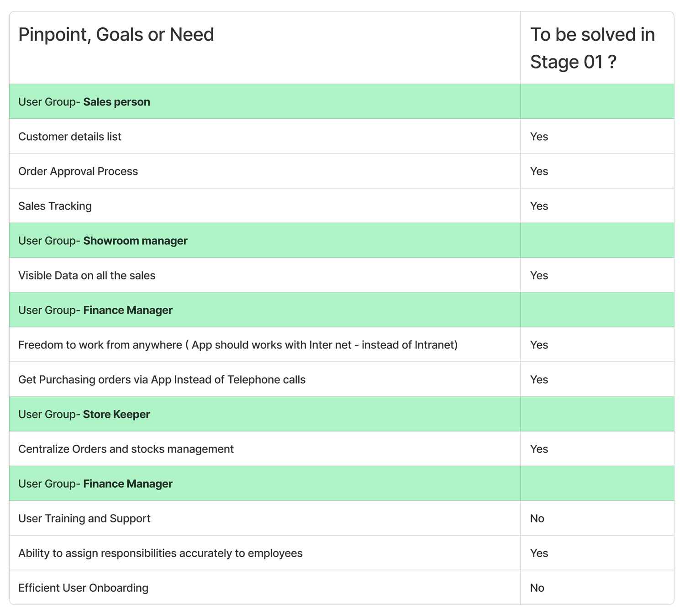This screenshot has height=616, width=685.
Task: Click "Ability to assign responsibilities accurately" cell
Action: [x=160, y=553]
